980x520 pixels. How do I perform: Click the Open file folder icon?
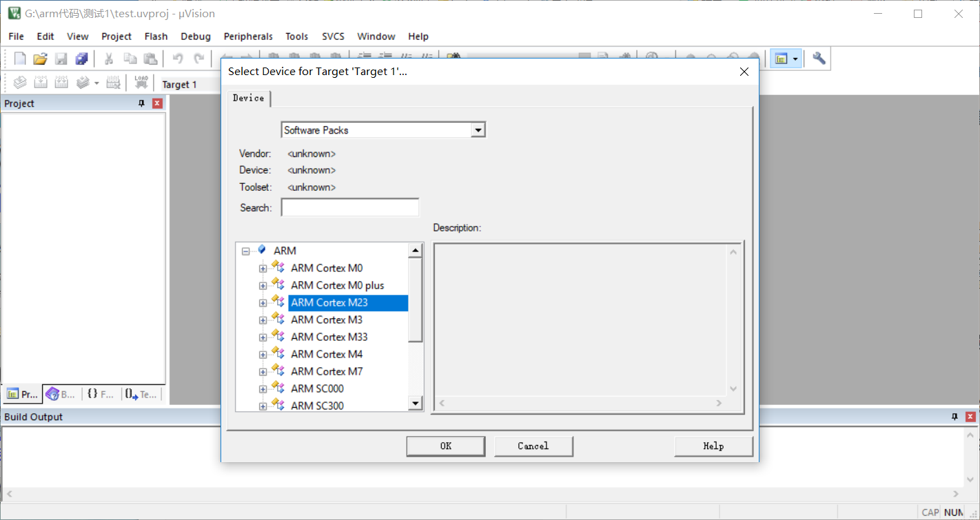tap(41, 59)
